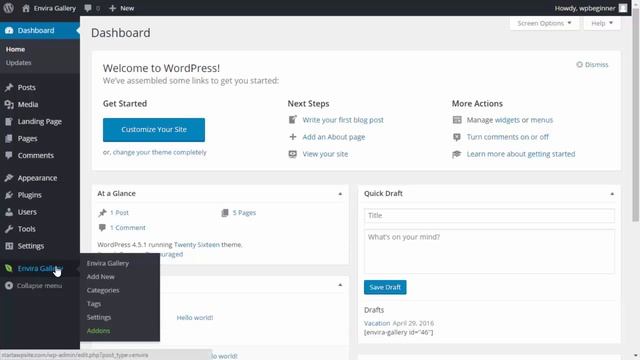Open the Twenty Sixteen theme link
The image size is (640, 360).
pos(197,245)
